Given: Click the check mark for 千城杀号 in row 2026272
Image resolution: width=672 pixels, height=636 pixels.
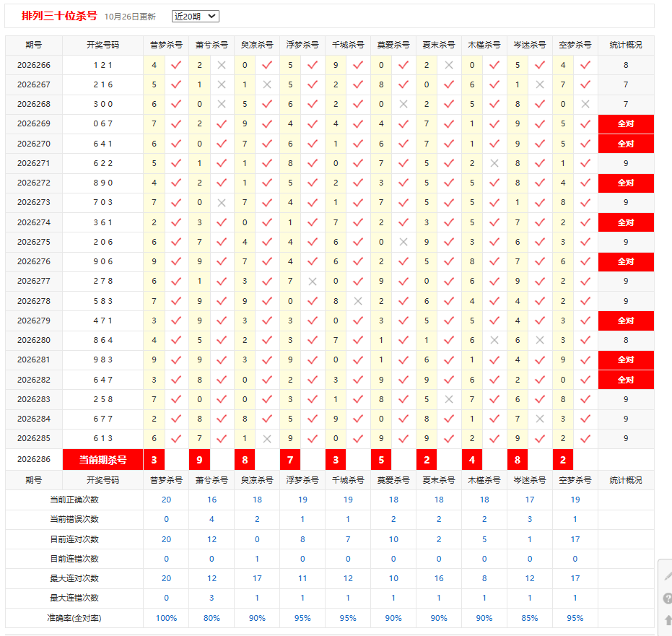Looking at the screenshot, I should point(358,183).
